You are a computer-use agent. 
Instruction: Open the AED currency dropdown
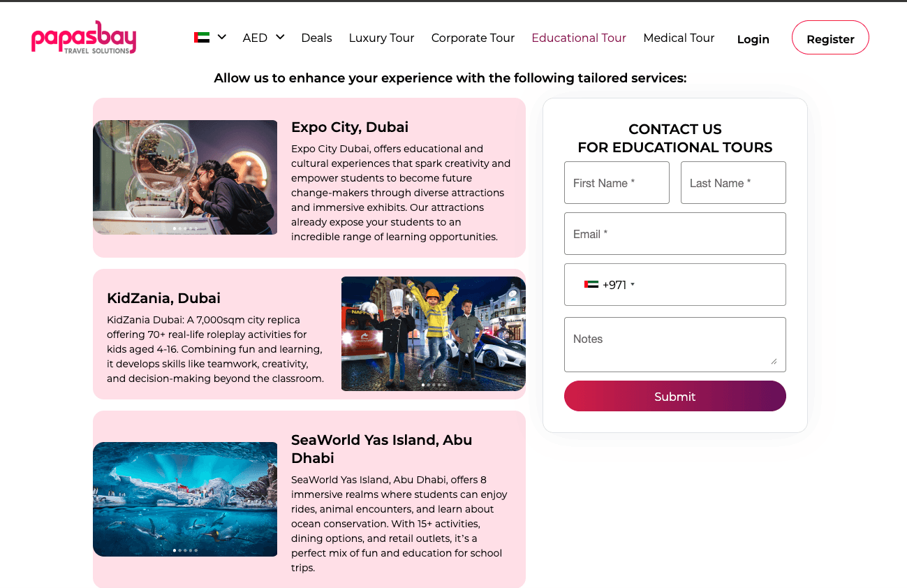coord(263,38)
